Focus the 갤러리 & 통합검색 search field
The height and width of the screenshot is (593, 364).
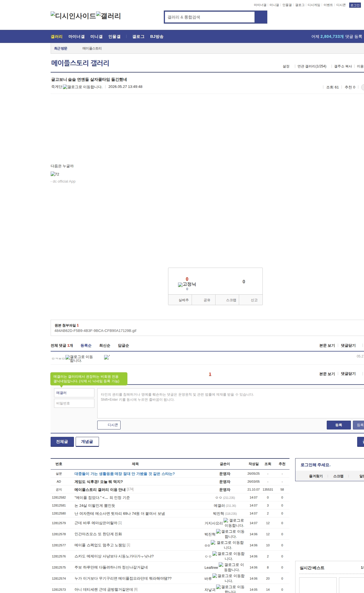pos(210,17)
